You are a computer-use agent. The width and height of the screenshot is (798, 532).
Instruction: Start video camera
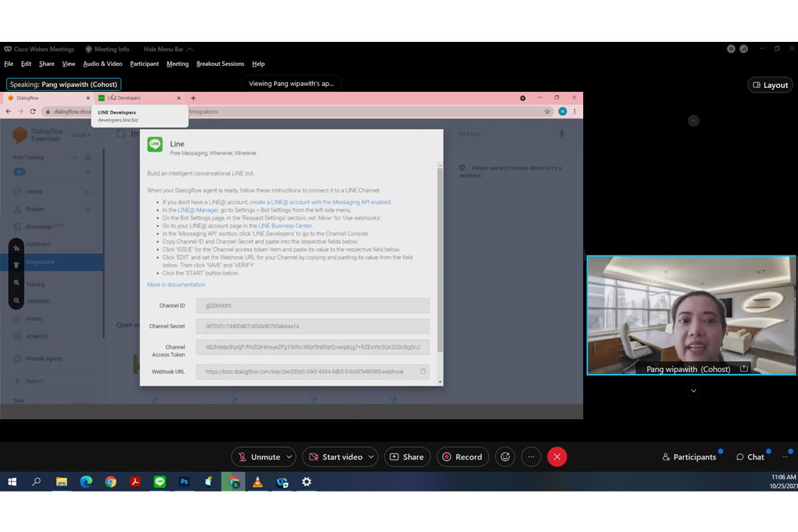click(x=334, y=457)
